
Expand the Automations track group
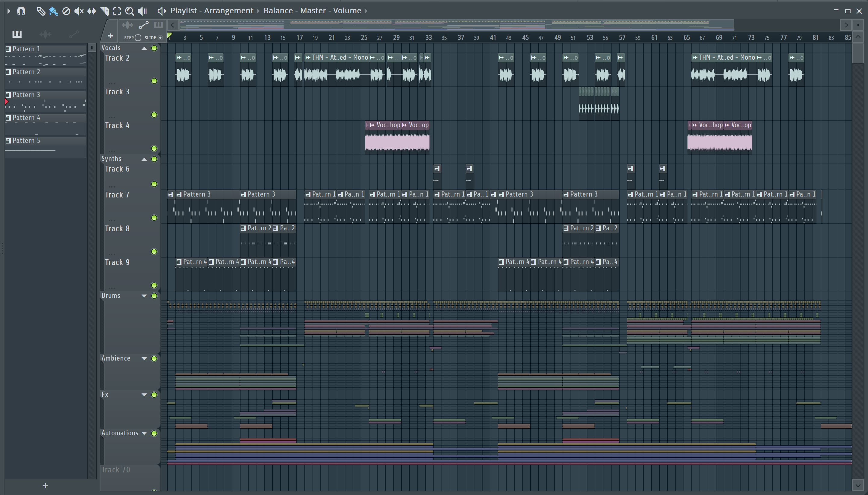144,434
